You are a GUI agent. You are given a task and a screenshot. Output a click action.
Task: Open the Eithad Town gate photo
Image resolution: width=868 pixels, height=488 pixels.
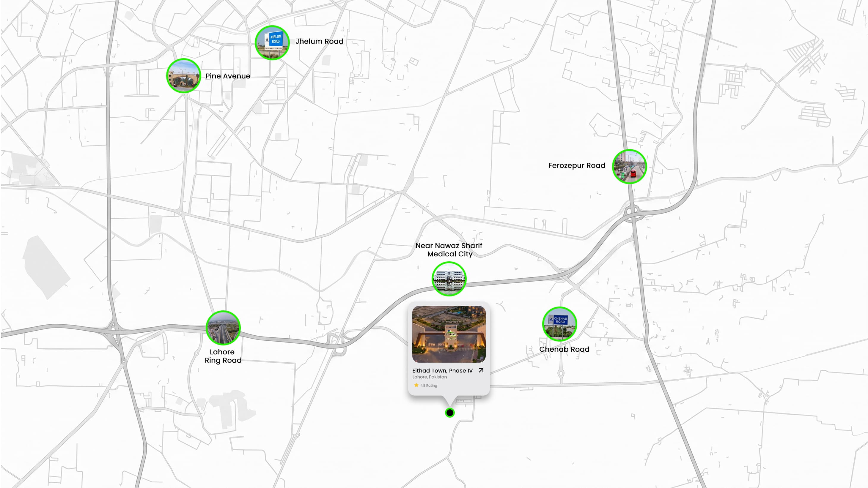click(449, 334)
